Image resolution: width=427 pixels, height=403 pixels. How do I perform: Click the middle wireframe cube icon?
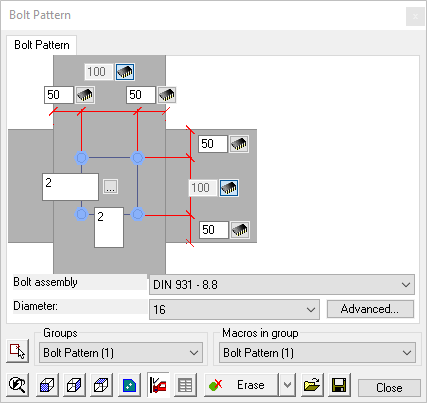pyautogui.click(x=74, y=385)
